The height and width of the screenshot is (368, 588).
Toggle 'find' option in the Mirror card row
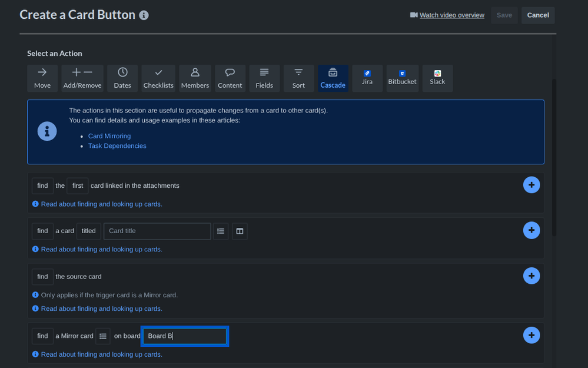coord(43,336)
